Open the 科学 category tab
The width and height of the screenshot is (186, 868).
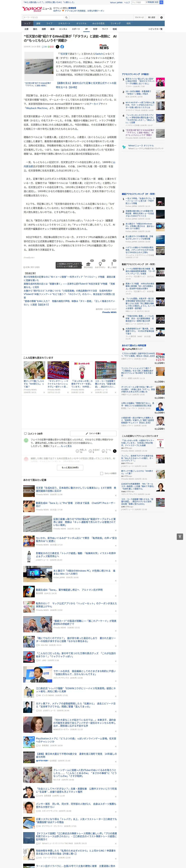(x=95, y=29)
